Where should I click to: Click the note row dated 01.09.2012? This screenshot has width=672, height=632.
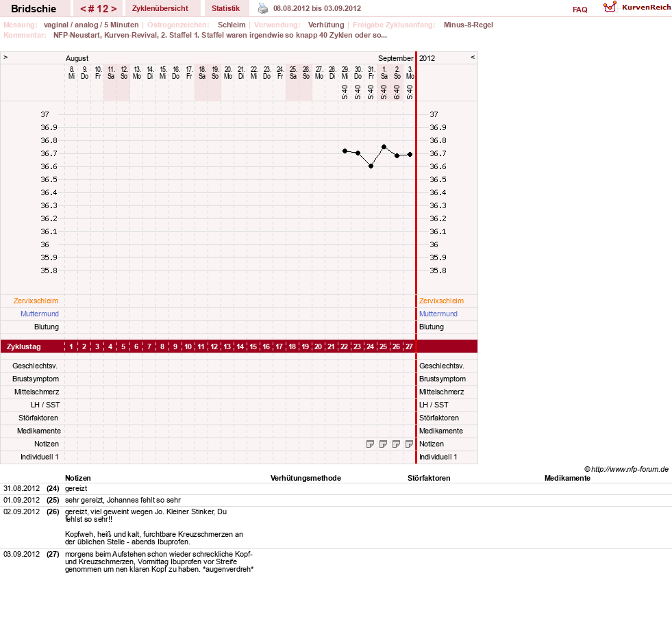pos(336,500)
